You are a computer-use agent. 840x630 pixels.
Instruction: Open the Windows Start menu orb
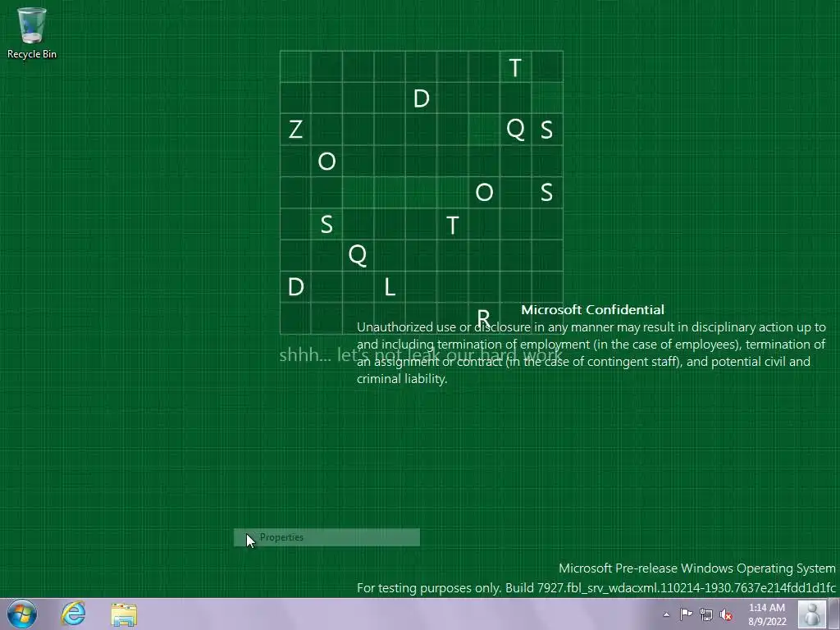point(22,614)
